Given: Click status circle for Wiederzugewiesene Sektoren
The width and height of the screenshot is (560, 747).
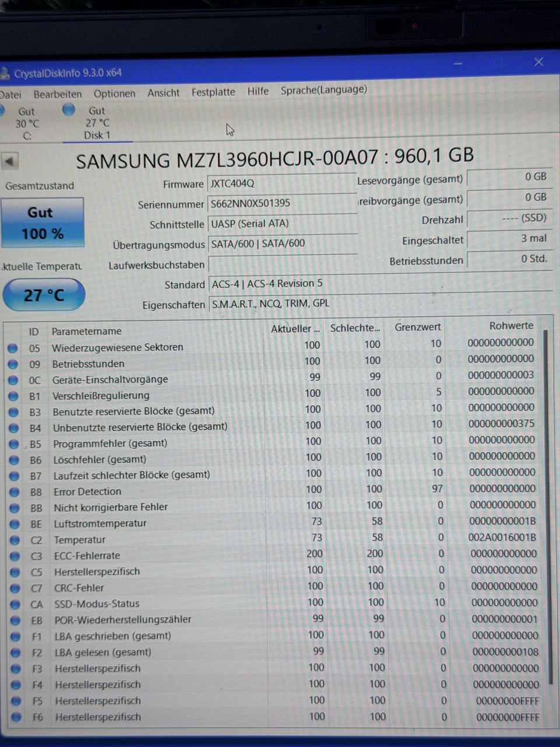Looking at the screenshot, I should 12,348.
